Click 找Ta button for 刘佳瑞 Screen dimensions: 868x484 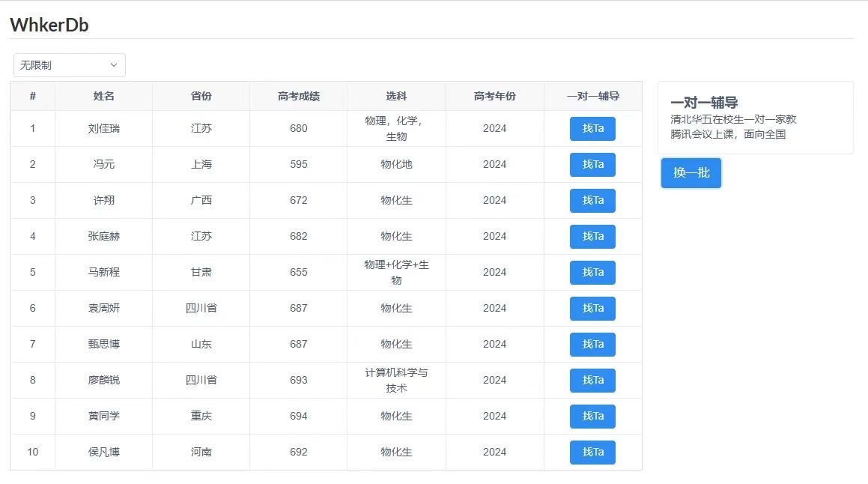592,129
